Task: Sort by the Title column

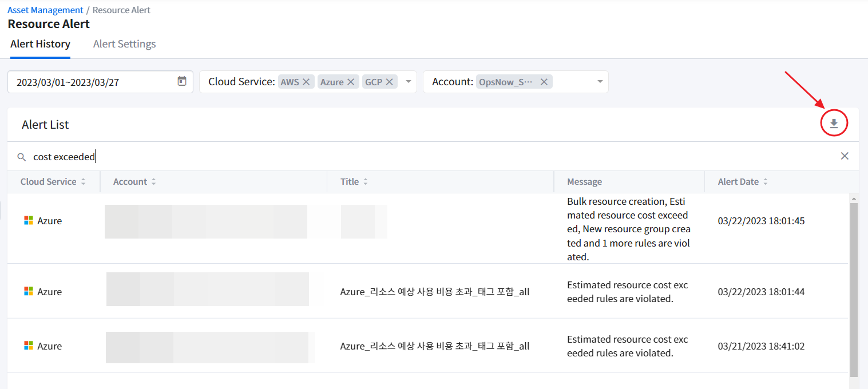Action: [365, 182]
